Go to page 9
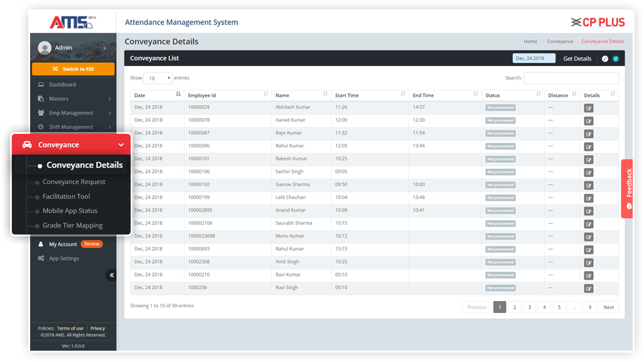 click(x=590, y=307)
